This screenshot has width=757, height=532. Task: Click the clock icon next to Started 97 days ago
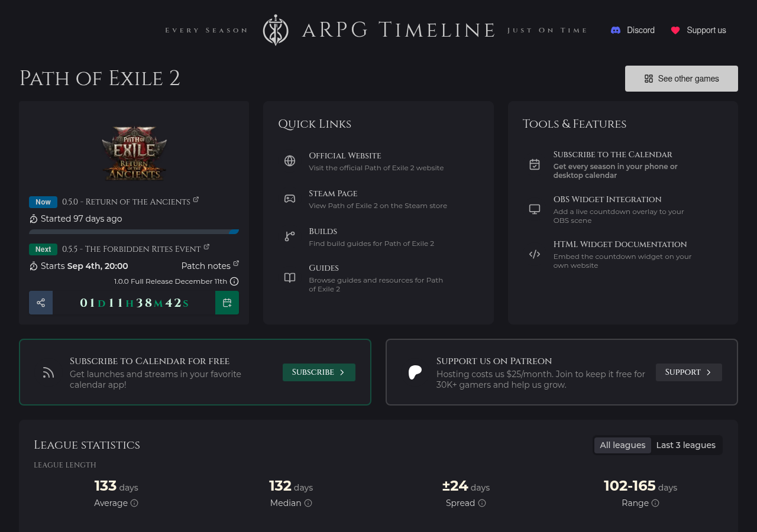pyautogui.click(x=34, y=219)
